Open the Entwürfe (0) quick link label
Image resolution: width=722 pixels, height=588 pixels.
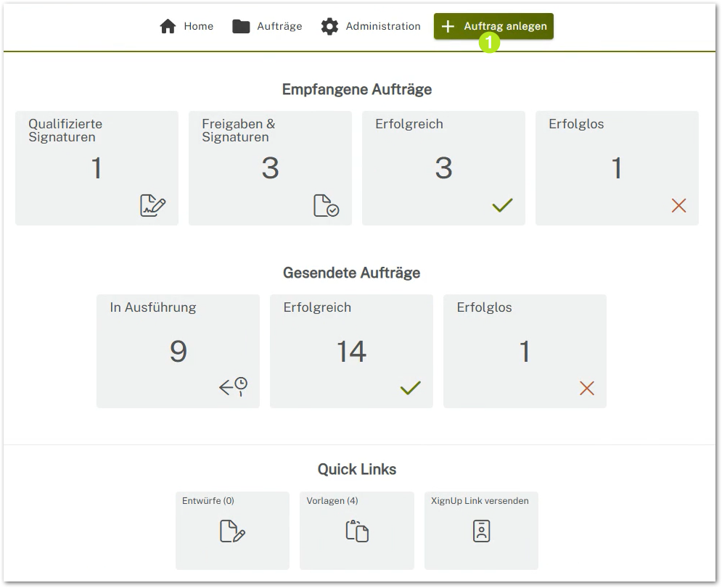[208, 501]
